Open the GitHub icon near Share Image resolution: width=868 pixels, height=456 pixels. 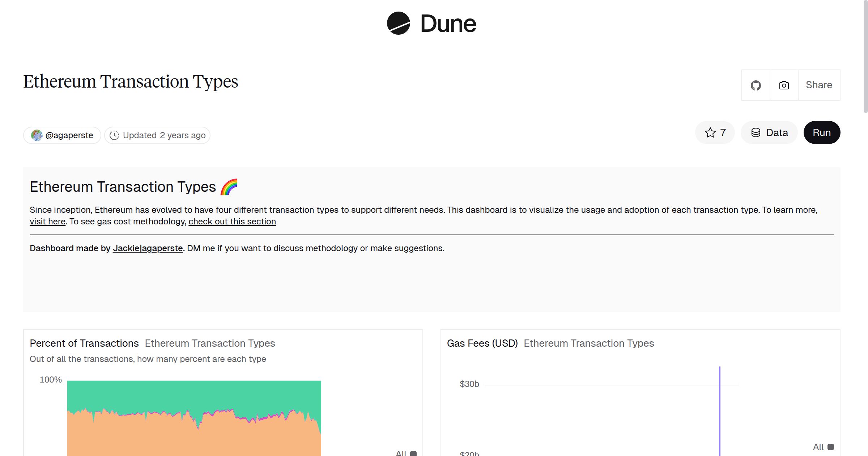pos(756,85)
